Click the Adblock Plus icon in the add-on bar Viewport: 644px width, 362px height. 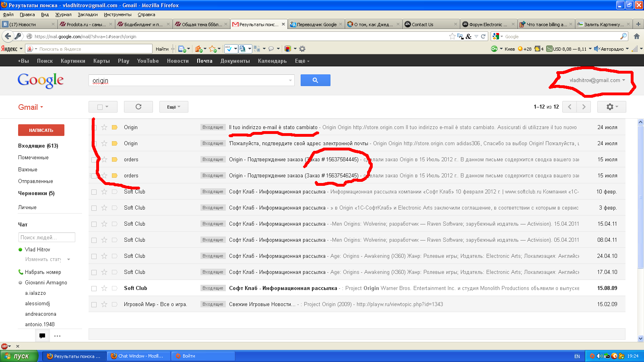tap(4, 346)
